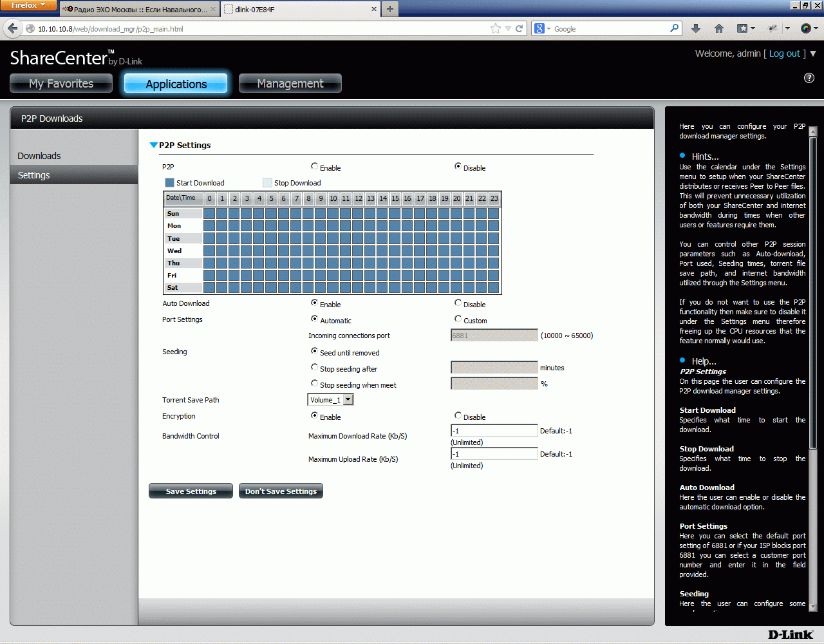This screenshot has width=824, height=644.
Task: Close the dlink-07E84F tab
Action: (x=374, y=10)
